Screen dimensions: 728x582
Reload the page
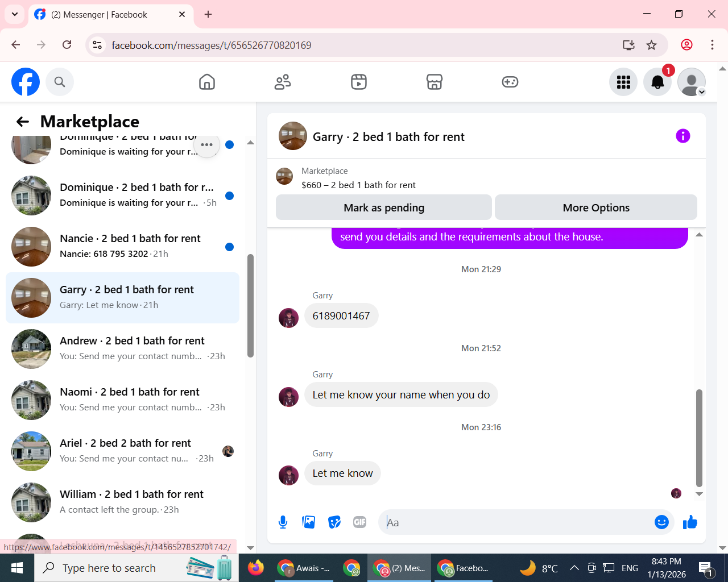(67, 45)
